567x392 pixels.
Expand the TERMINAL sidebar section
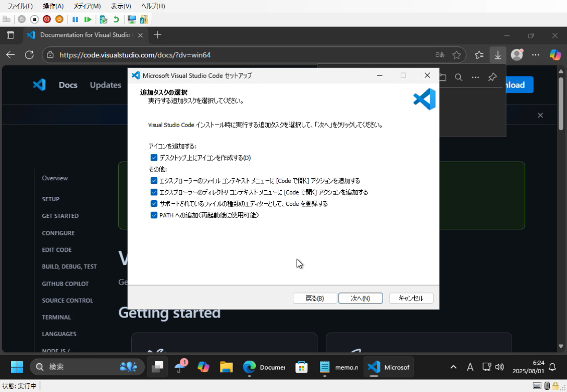tap(56, 317)
